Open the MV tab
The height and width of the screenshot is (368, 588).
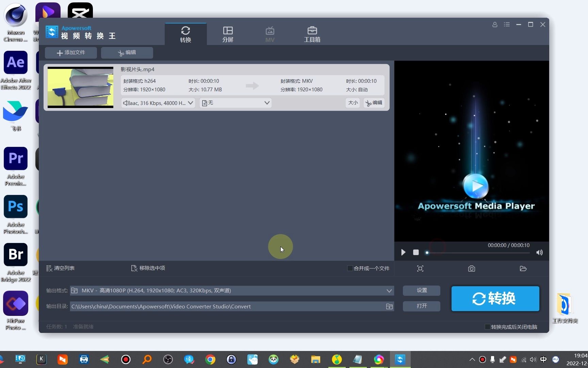tap(270, 34)
